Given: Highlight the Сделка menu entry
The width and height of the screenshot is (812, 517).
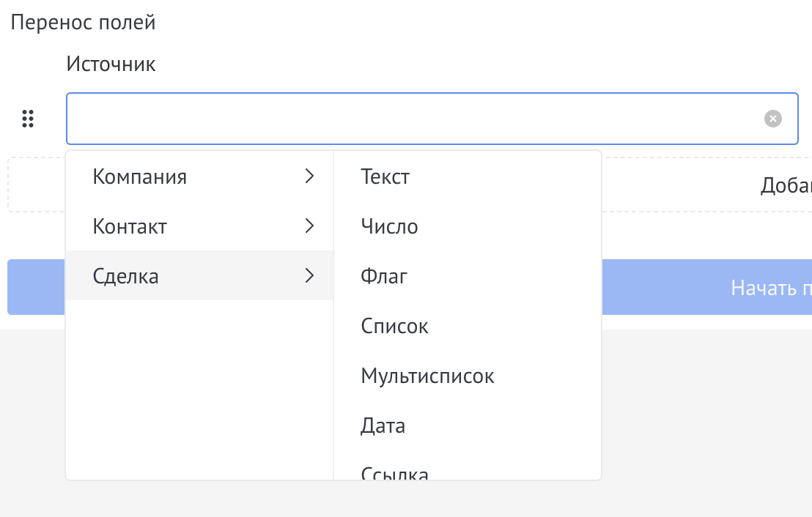Looking at the screenshot, I should [125, 275].
